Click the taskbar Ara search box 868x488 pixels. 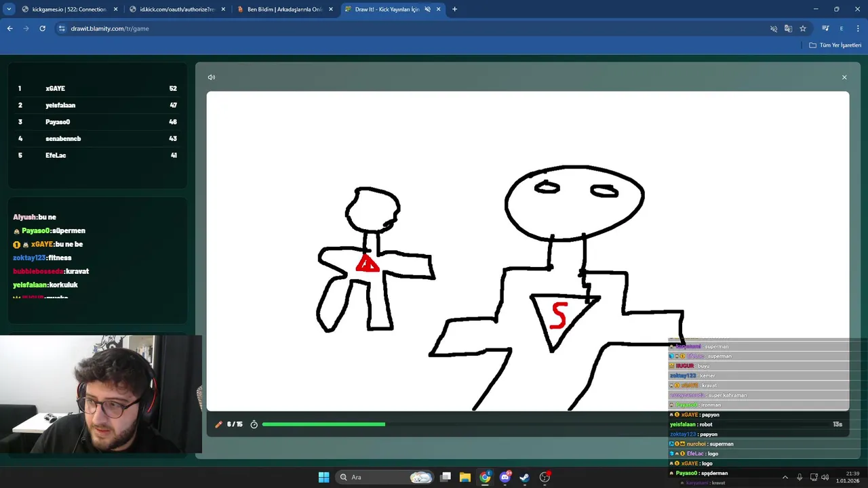coord(384,477)
